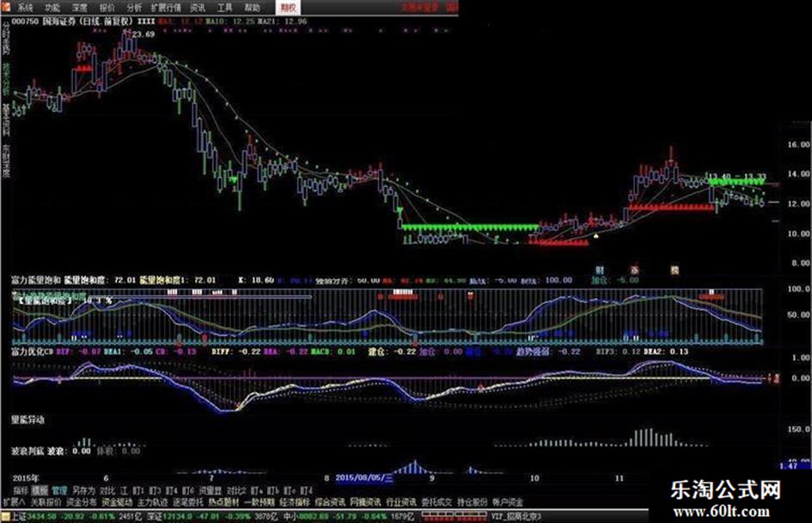Open the 行业资讯 tab
Screen dimensions: 812x523
400,502
